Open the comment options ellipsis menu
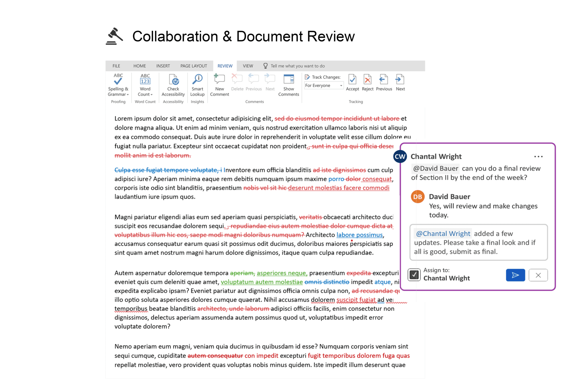The height and width of the screenshot is (392, 588). coord(538,156)
